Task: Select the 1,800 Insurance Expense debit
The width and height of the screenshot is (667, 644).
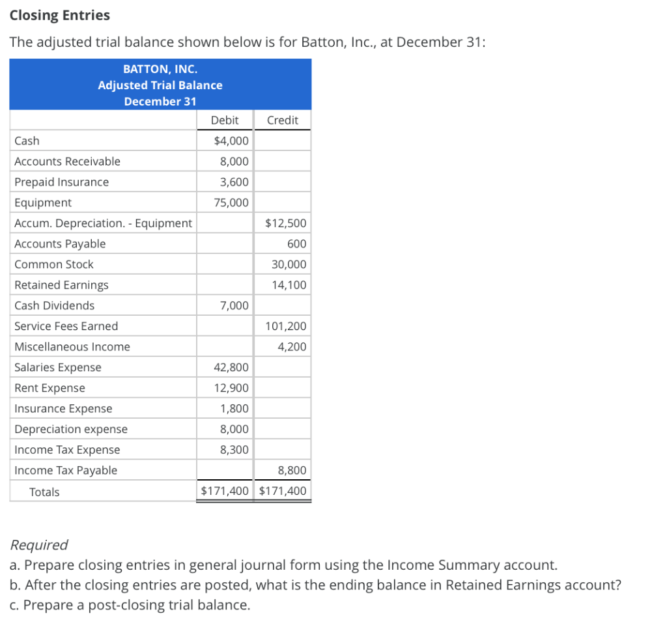Action: point(234,409)
